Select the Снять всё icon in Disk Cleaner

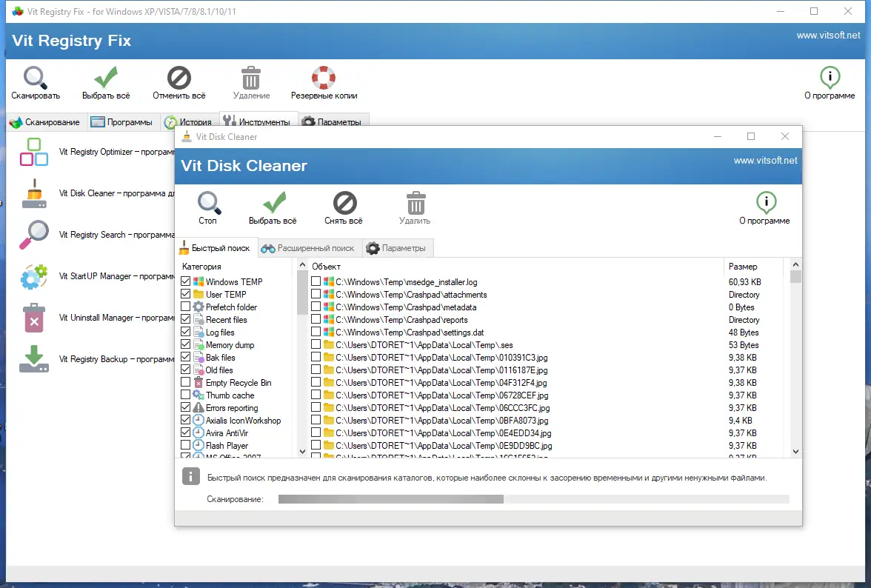click(x=343, y=201)
